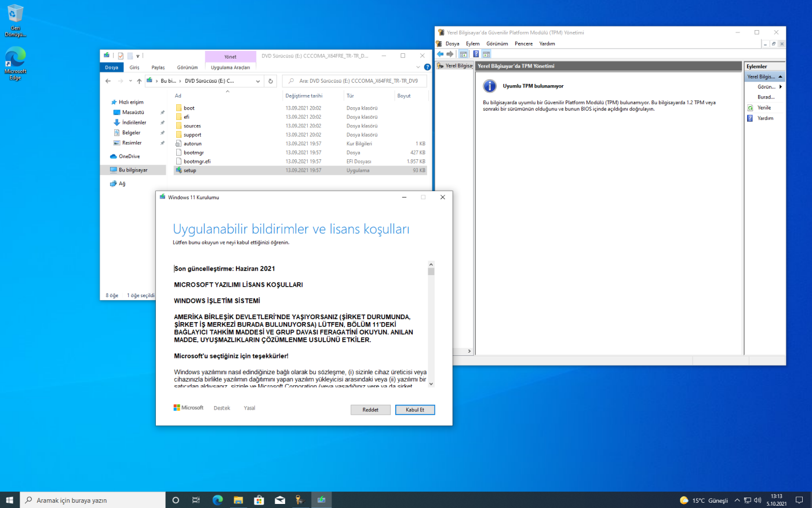Image resolution: width=812 pixels, height=508 pixels.
Task: Click Yardım icon in Eylemler pane
Action: point(750,118)
